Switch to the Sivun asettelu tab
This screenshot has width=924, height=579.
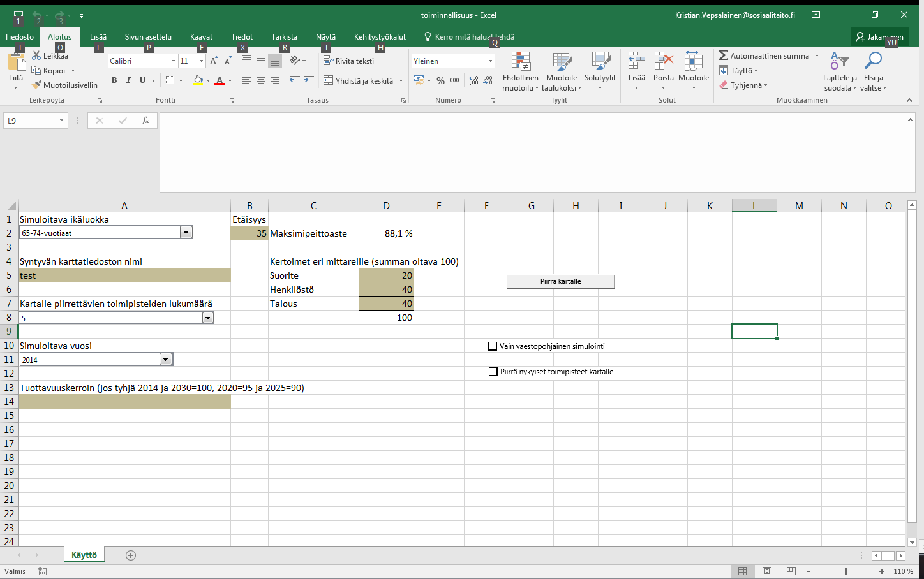[148, 37]
